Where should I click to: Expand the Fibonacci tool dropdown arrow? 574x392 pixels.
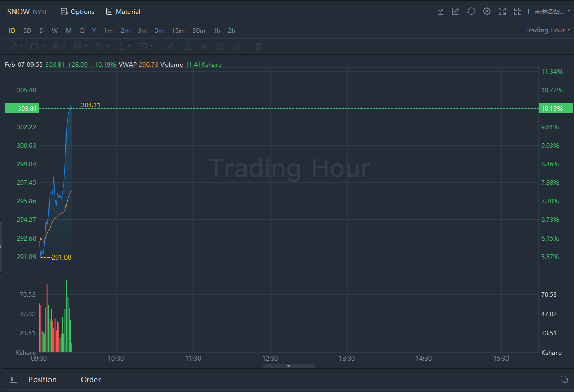coord(86,46)
